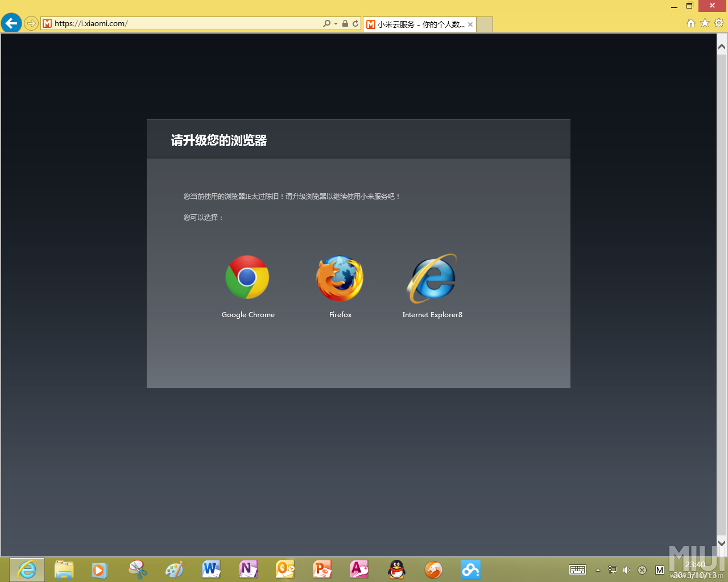
Task: Follow the Firefox text link
Action: click(x=340, y=315)
